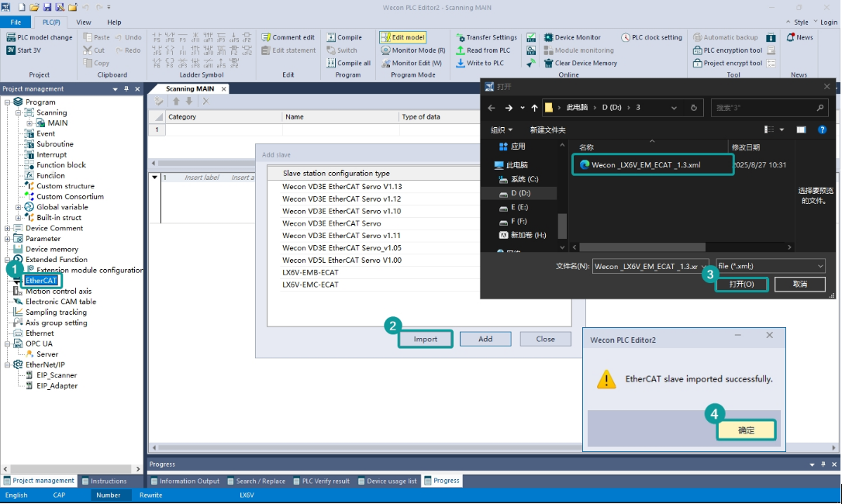842x504 pixels.
Task: Click the refresh icon in the file dialog
Action: [694, 108]
